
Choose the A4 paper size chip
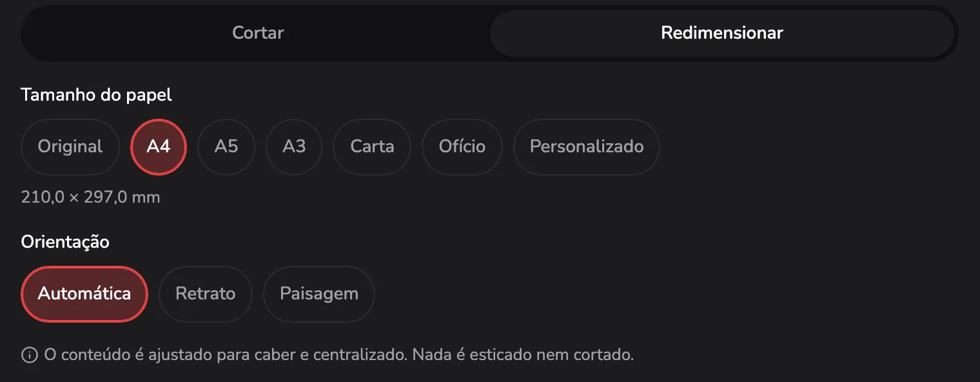pos(159,146)
